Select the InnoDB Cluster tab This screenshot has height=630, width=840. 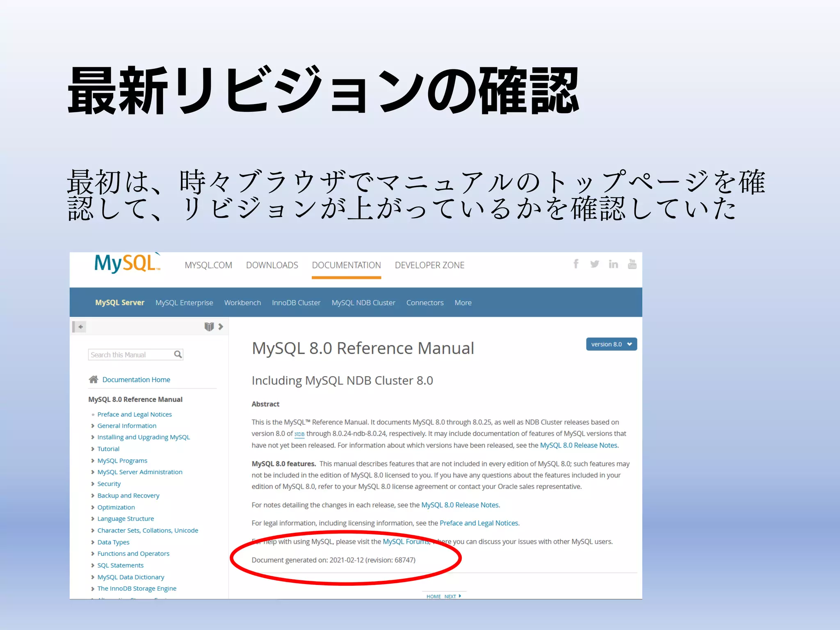click(x=296, y=303)
